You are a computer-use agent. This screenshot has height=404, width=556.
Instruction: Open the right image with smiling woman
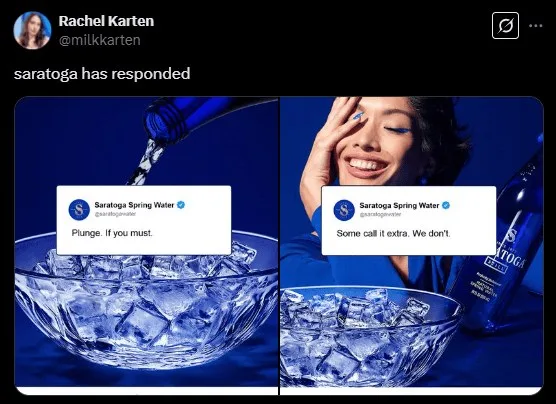(412, 245)
